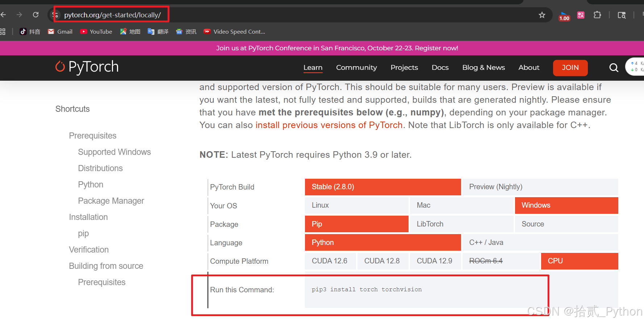Viewport: 644px width, 322px height.
Task: Open the Video Speed Cont... bookmark
Action: 234,32
